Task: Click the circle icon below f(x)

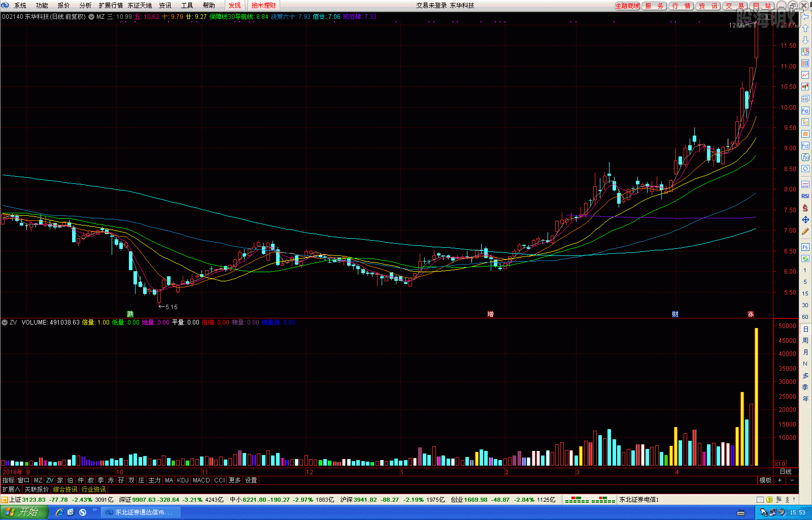Action: 805,169
